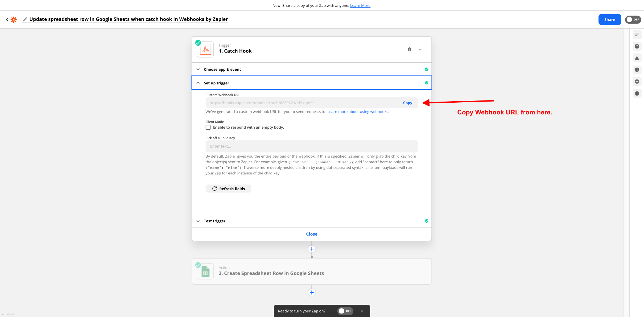Open help for Catch Hook trigger
The image size is (644, 317).
[409, 49]
